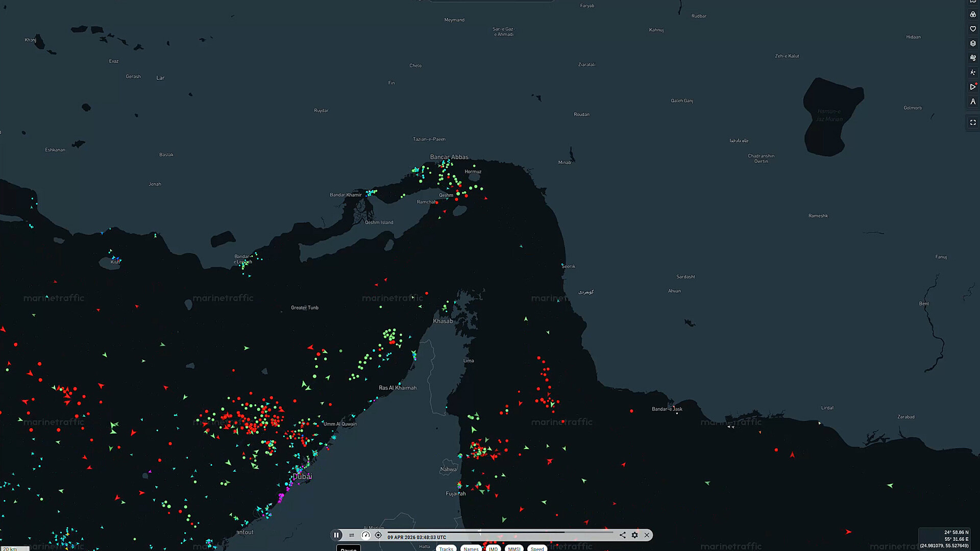Click the playback timeline progress bar
Viewport: 980px width, 551px height.
tap(500, 532)
